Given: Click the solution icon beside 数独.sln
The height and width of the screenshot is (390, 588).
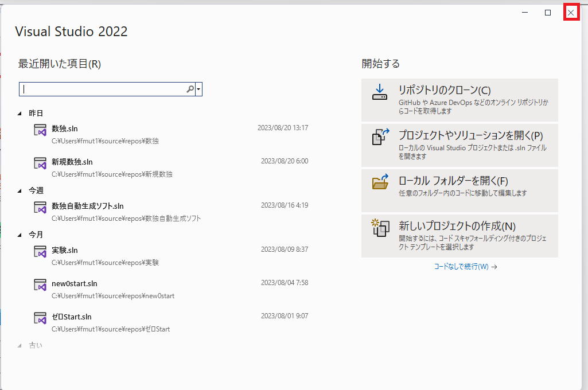Looking at the screenshot, I should 40,130.
